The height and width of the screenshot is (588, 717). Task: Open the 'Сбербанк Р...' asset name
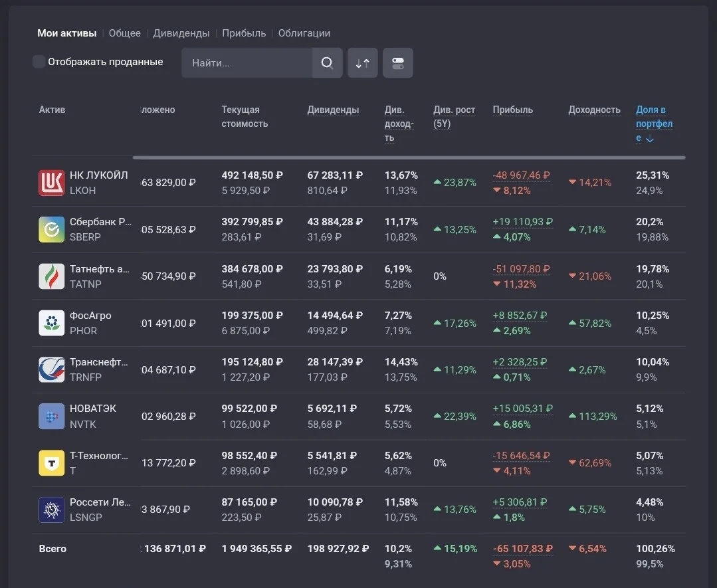pyautogui.click(x=100, y=222)
